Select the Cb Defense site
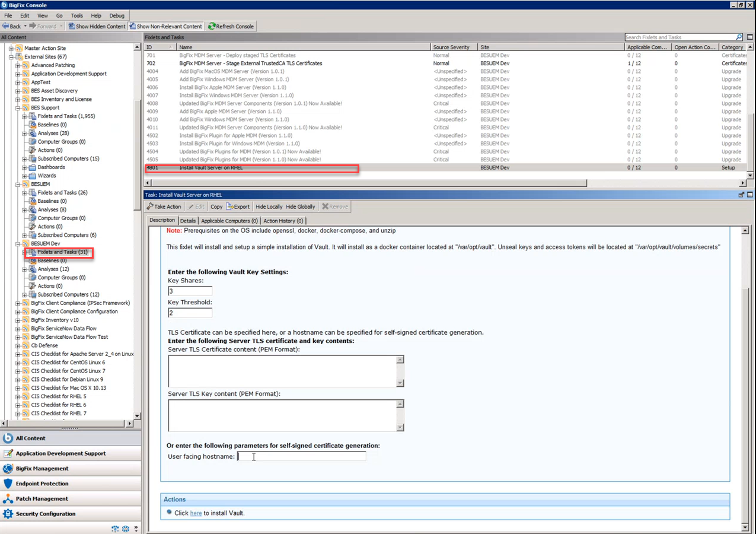The width and height of the screenshot is (756, 534). 44,345
